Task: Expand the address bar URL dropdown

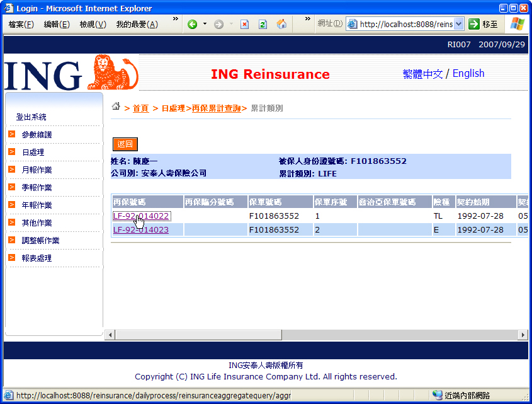Action: (459, 24)
